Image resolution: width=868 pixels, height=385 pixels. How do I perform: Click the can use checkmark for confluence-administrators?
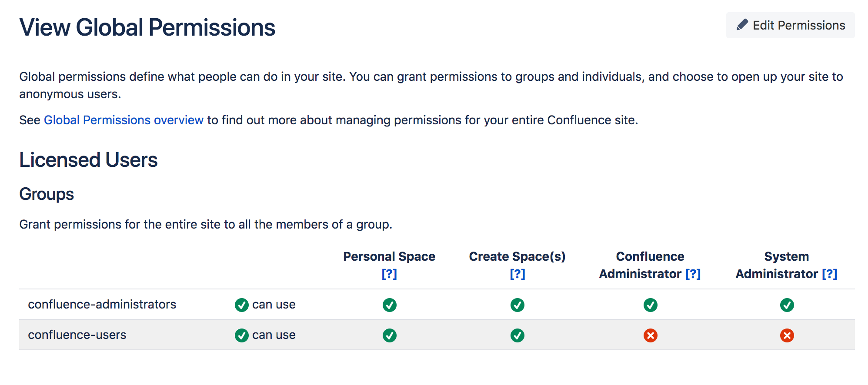[241, 305]
